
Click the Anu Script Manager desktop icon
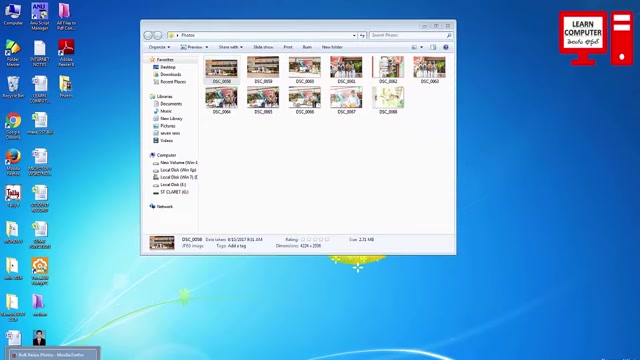pyautogui.click(x=40, y=16)
